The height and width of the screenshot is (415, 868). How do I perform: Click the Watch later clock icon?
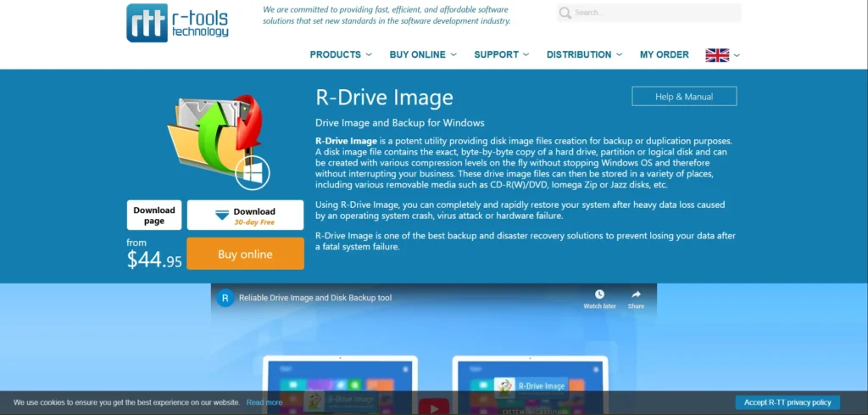click(599, 294)
